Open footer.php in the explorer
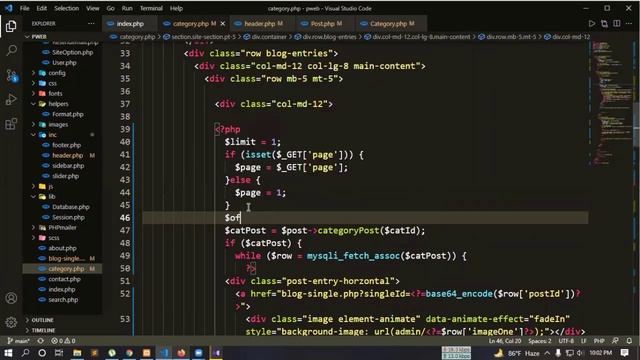Screen dimensions: 640x360 click(67, 145)
